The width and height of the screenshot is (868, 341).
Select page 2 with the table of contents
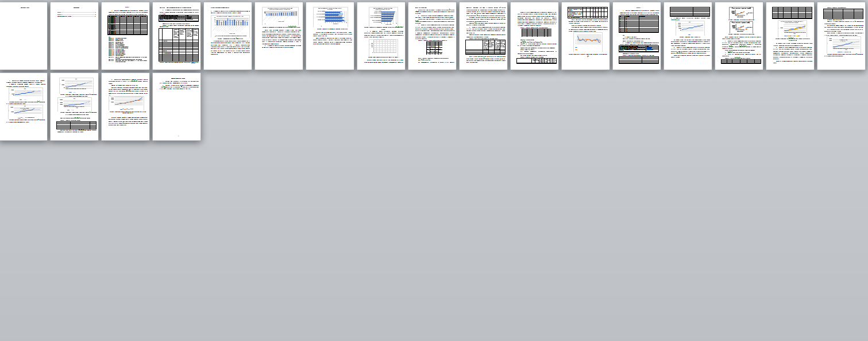tap(75, 36)
